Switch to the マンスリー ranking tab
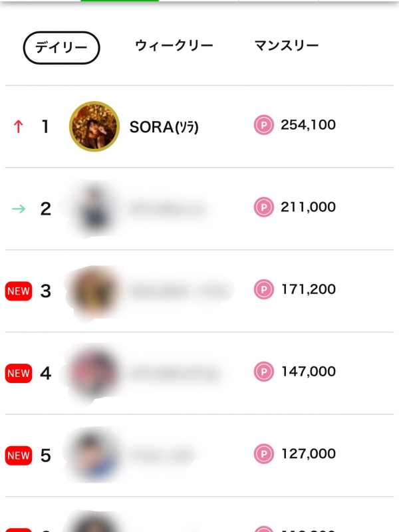399x532 pixels. click(x=286, y=45)
